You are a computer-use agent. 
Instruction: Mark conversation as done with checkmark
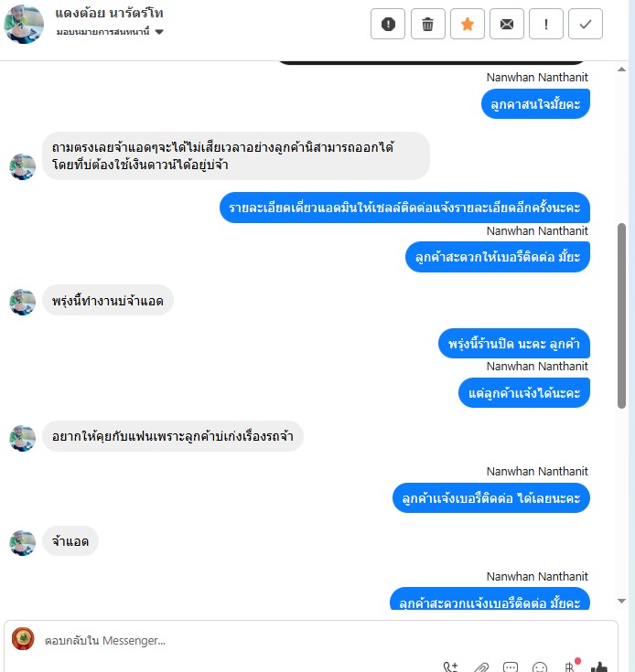click(586, 24)
